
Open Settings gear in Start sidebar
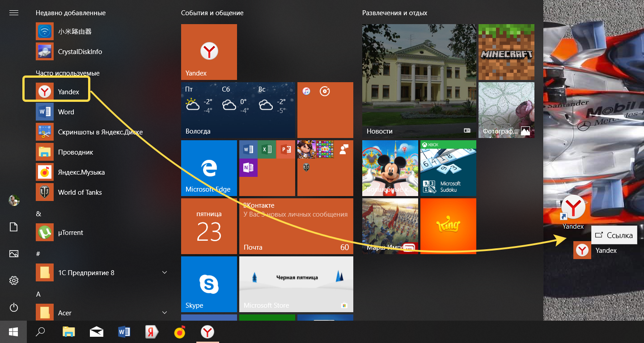point(14,280)
